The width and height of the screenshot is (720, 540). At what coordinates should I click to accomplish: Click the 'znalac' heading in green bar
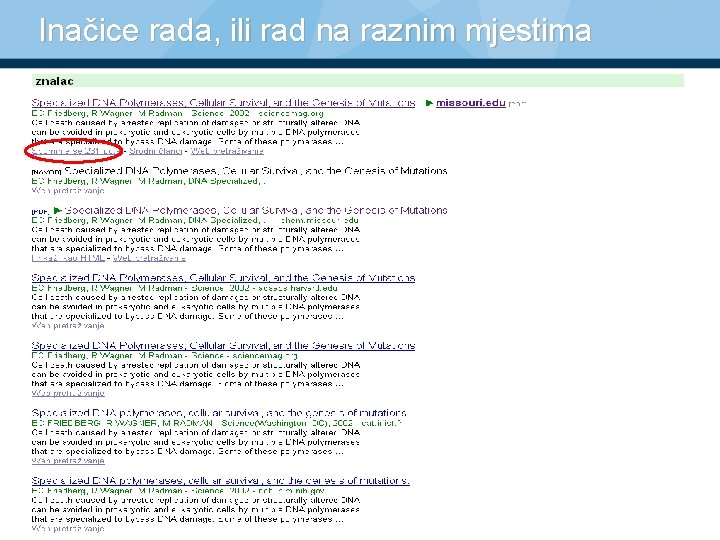tap(54, 81)
